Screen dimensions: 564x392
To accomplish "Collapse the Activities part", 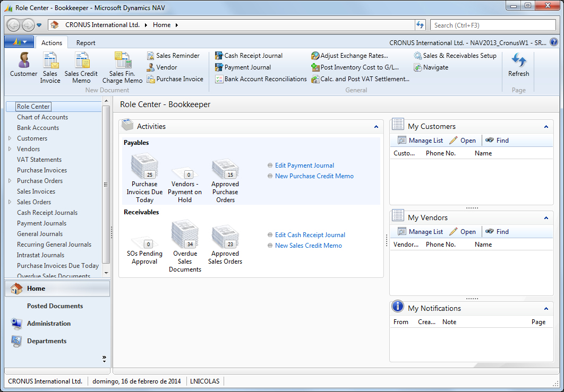I will (376, 126).
